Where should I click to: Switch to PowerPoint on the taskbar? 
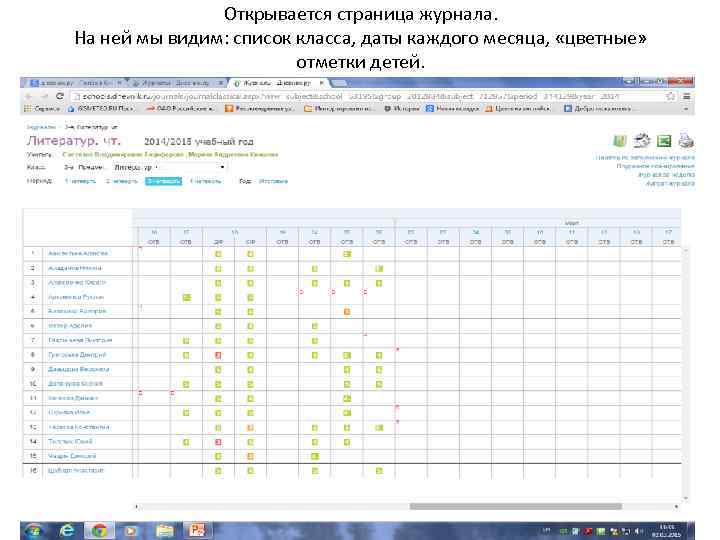click(197, 530)
